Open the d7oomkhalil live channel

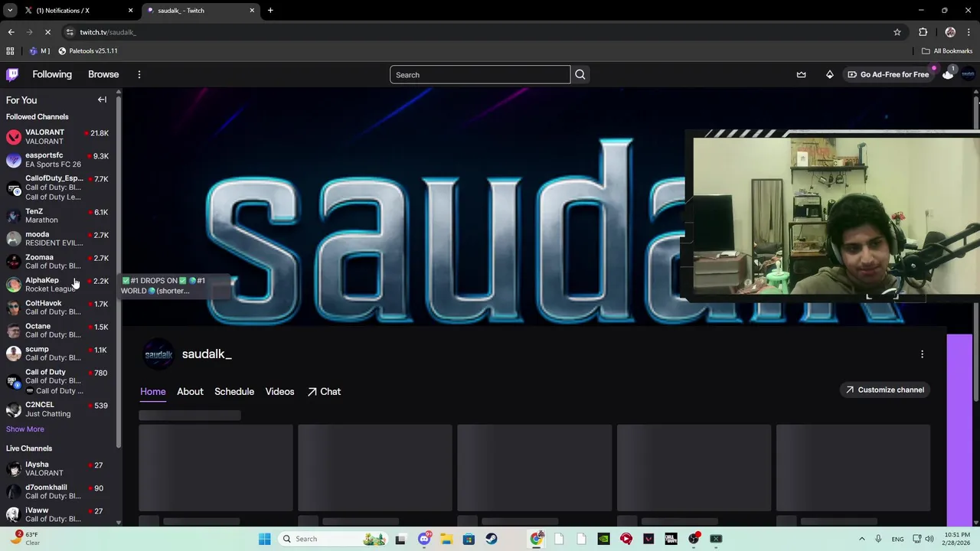click(57, 492)
